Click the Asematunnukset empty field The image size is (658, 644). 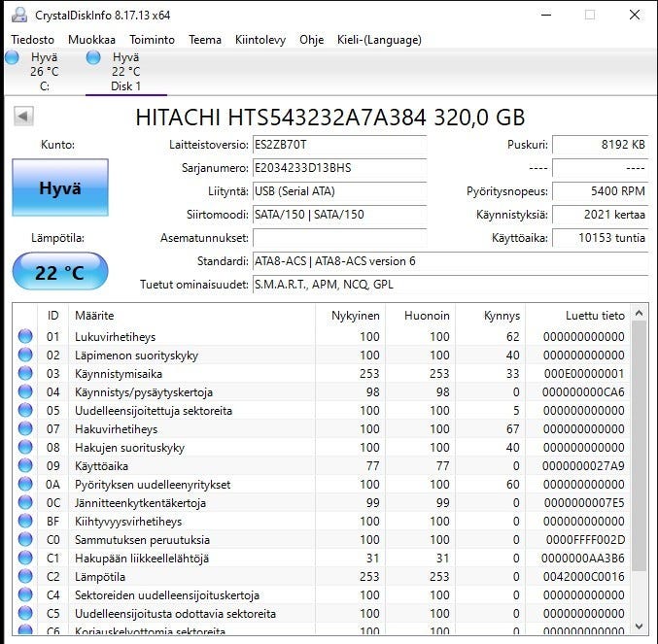pyautogui.click(x=338, y=238)
